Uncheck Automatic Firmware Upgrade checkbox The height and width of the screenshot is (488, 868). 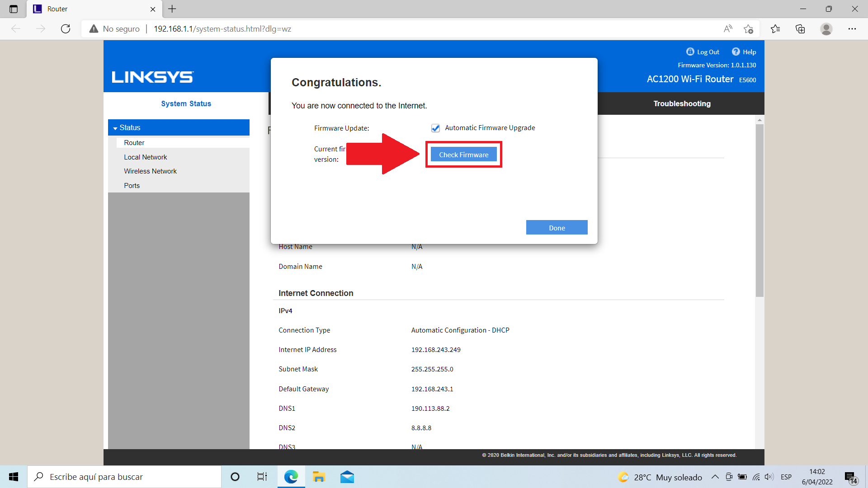tap(435, 128)
